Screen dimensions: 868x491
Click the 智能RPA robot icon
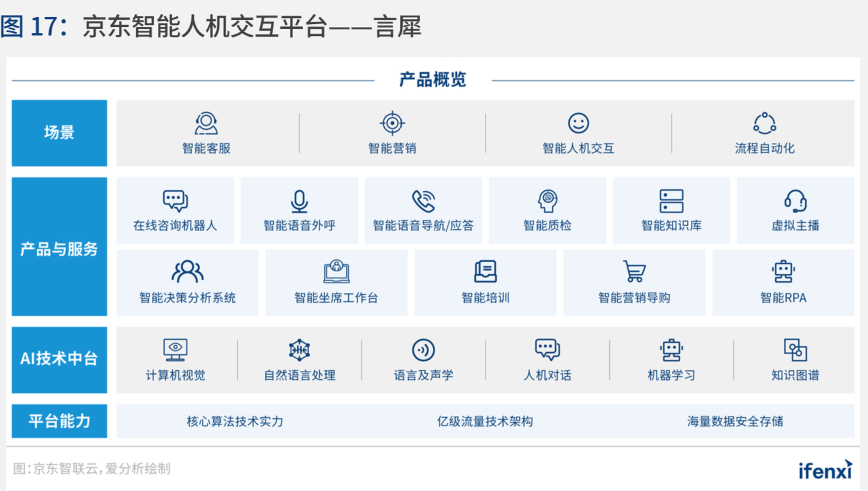point(783,272)
